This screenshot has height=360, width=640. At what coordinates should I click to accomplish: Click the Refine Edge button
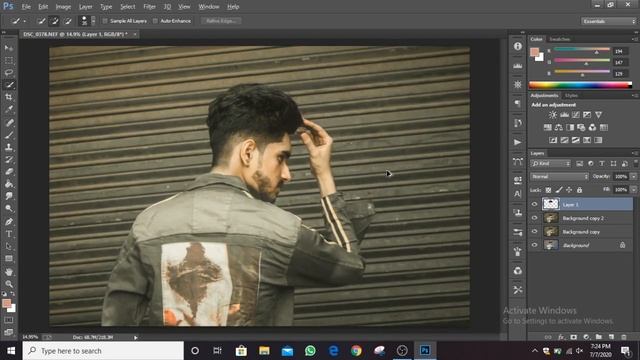tap(221, 21)
